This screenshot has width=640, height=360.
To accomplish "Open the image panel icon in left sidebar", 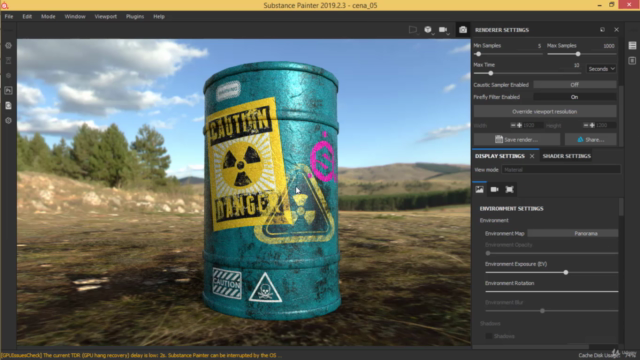I will point(9,91).
